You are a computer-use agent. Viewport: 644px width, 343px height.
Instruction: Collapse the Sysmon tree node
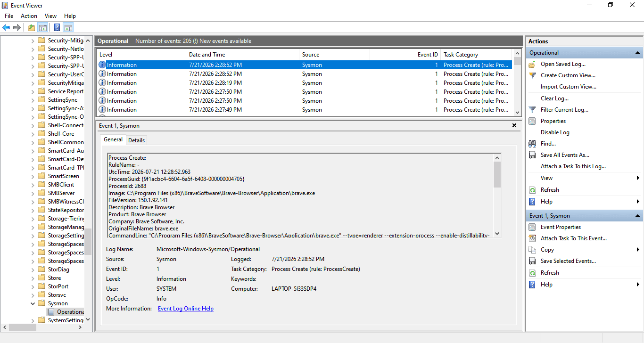click(x=33, y=303)
